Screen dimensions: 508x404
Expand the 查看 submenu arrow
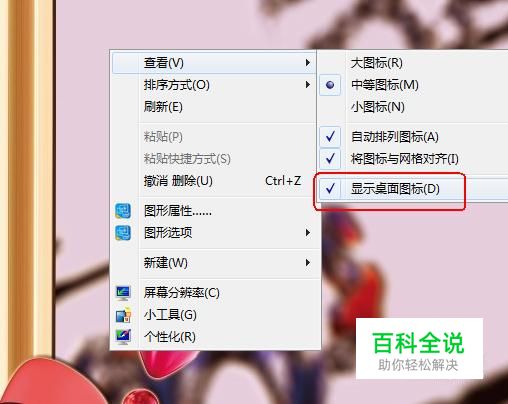(x=307, y=63)
